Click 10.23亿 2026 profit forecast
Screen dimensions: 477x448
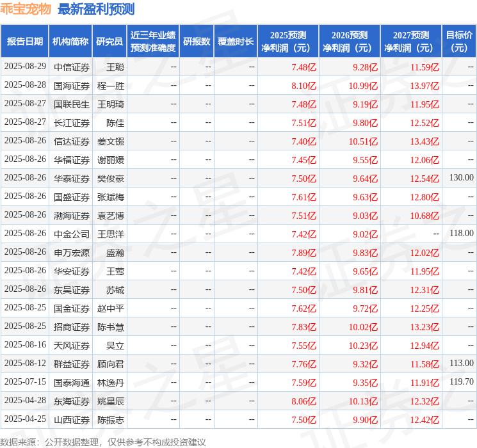click(x=363, y=346)
